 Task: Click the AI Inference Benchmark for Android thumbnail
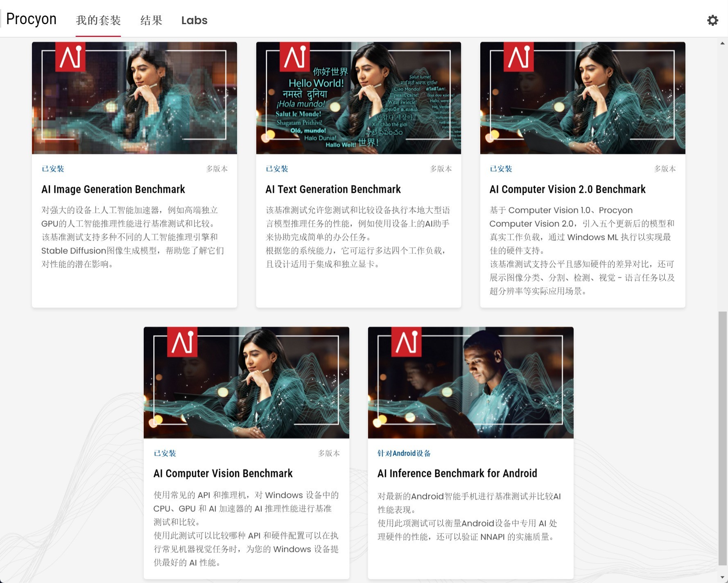[470, 382]
